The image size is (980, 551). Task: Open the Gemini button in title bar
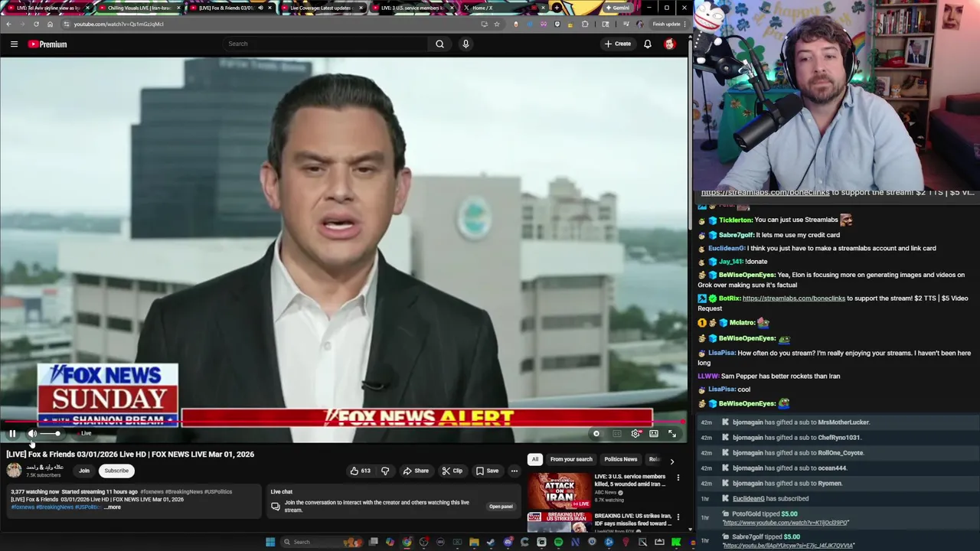click(x=617, y=8)
